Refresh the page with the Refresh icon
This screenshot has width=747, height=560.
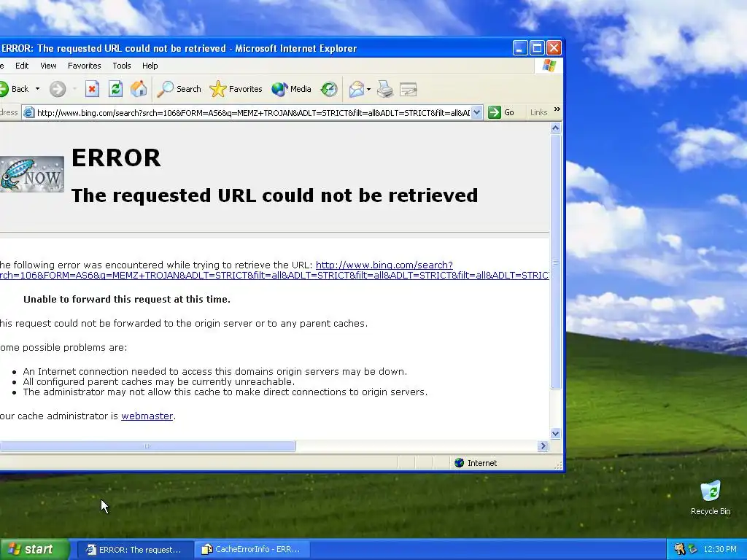point(115,89)
